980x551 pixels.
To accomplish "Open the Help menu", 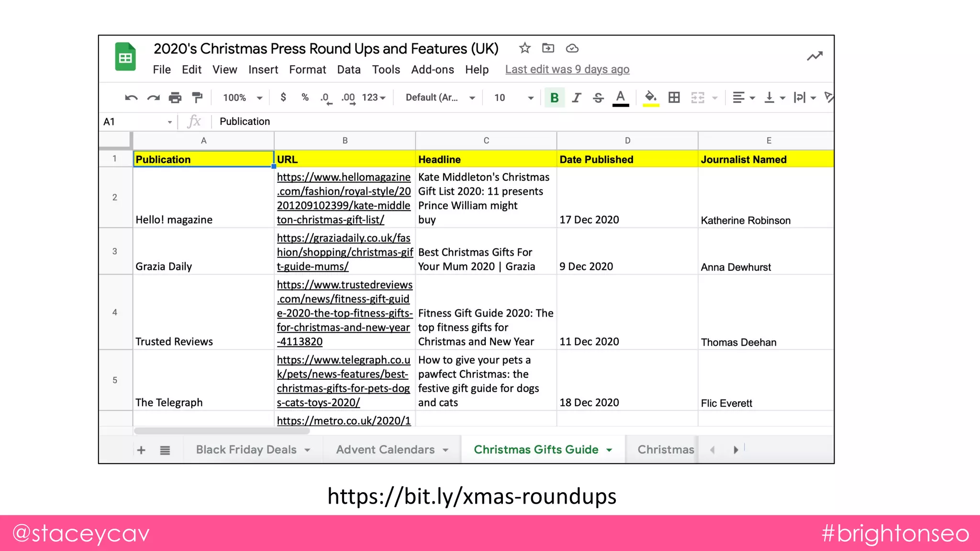I will (477, 69).
